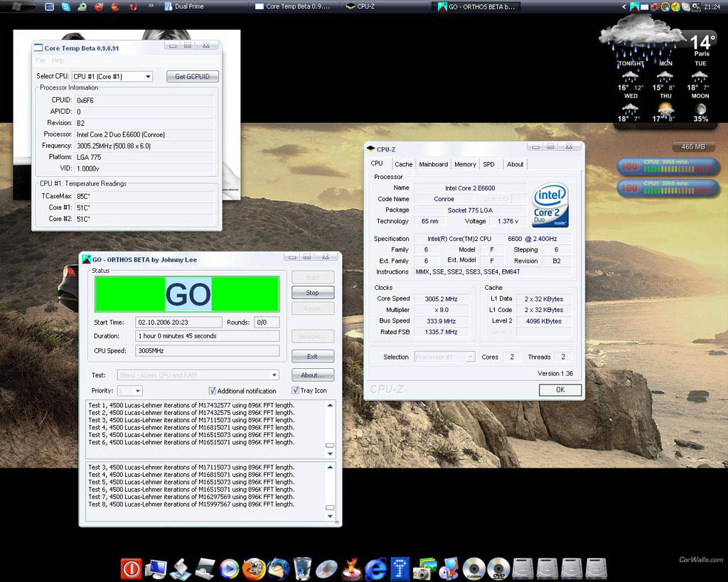
Task: Click the lower ORTHOS log scroll-down arrow
Action: click(x=330, y=516)
